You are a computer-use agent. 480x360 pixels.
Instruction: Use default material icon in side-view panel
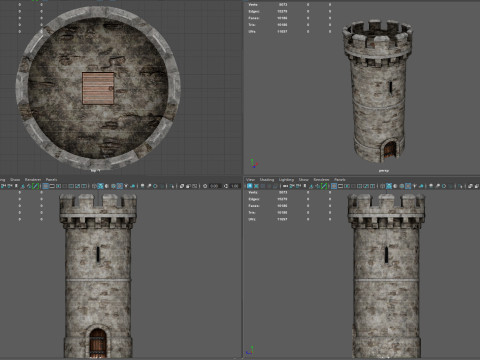[x=395, y=186]
